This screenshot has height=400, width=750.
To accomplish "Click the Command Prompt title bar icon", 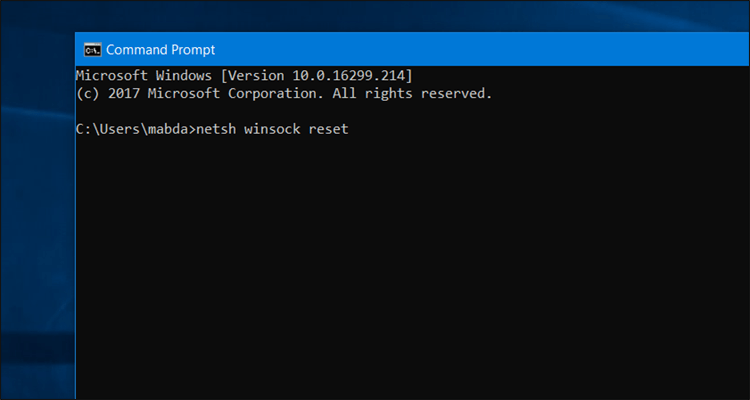I will click(x=91, y=49).
